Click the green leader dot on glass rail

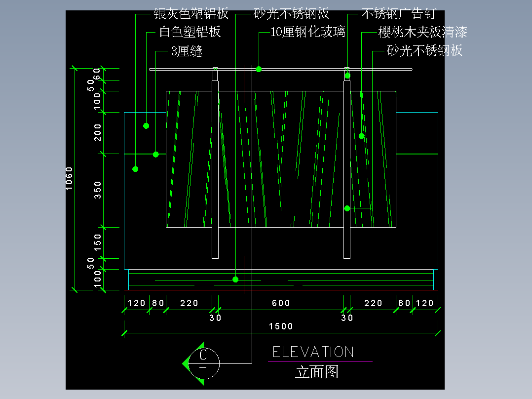pos(259,69)
